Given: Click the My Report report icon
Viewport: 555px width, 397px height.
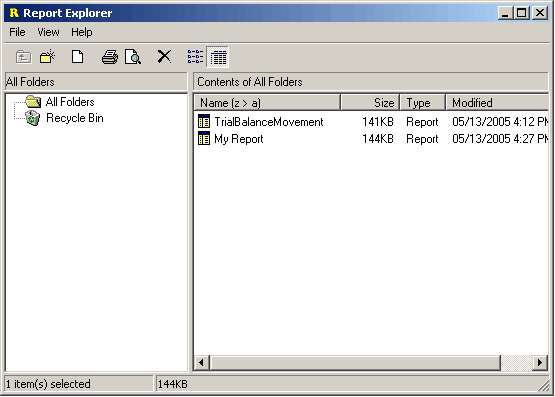Looking at the screenshot, I should click(x=204, y=138).
